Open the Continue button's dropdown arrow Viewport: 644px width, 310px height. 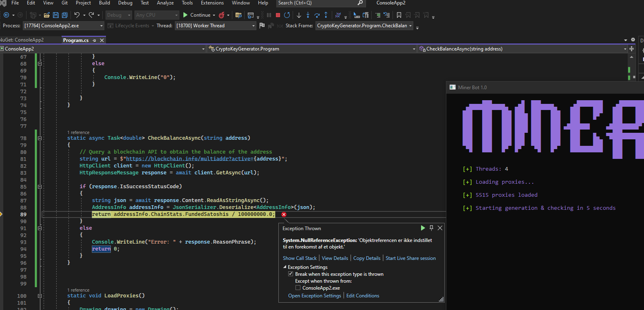click(214, 15)
